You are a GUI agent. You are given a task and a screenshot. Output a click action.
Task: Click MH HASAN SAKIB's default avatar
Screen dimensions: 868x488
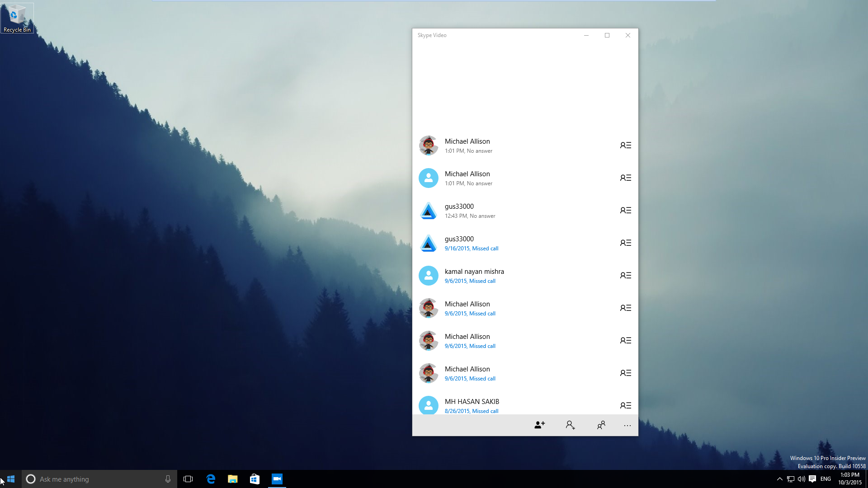[x=428, y=405]
